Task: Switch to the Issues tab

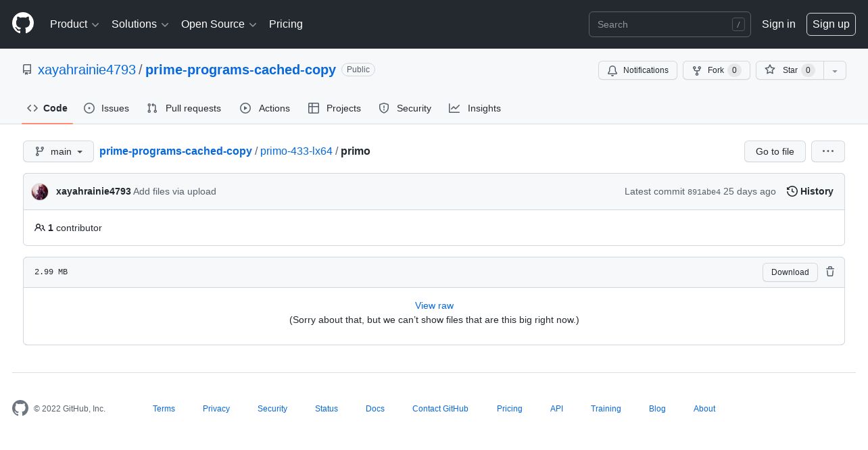Action: point(107,108)
